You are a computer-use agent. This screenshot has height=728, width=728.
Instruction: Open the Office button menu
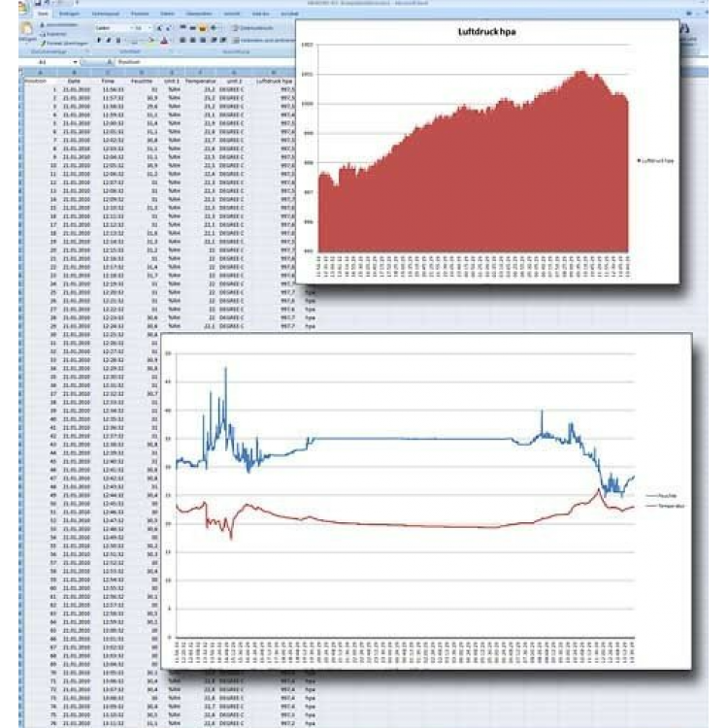point(22,8)
